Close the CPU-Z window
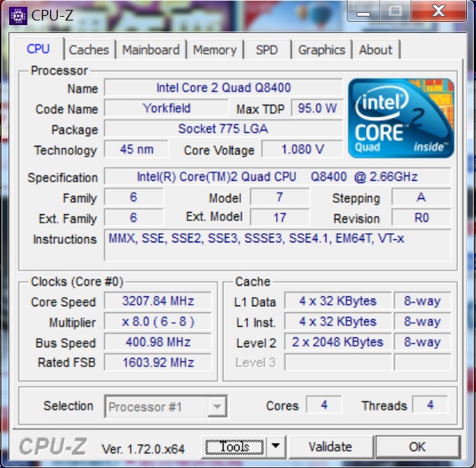Image resolution: width=476 pixels, height=468 pixels. click(439, 11)
